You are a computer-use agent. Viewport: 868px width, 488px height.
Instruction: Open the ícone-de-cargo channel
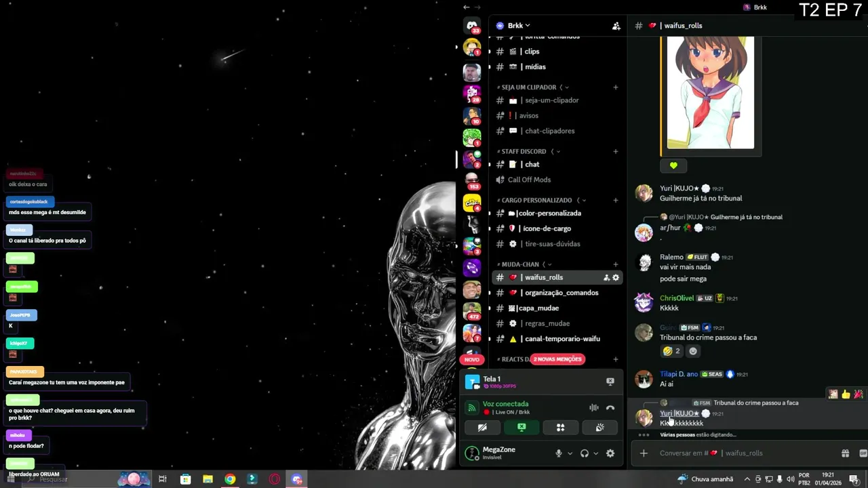tap(557, 229)
